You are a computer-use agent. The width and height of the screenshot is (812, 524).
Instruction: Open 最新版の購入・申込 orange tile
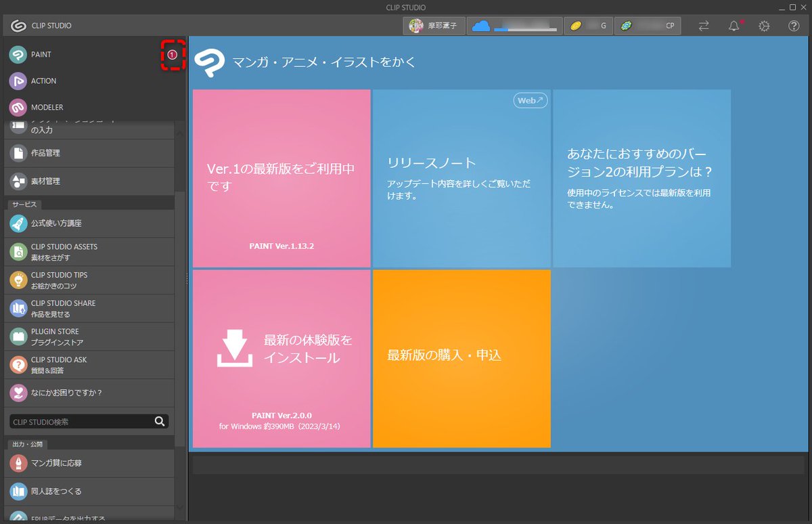point(461,359)
